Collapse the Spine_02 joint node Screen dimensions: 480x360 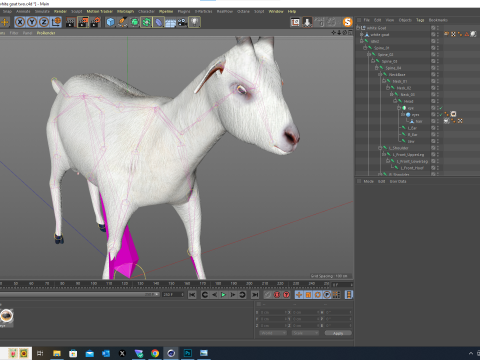(x=369, y=55)
